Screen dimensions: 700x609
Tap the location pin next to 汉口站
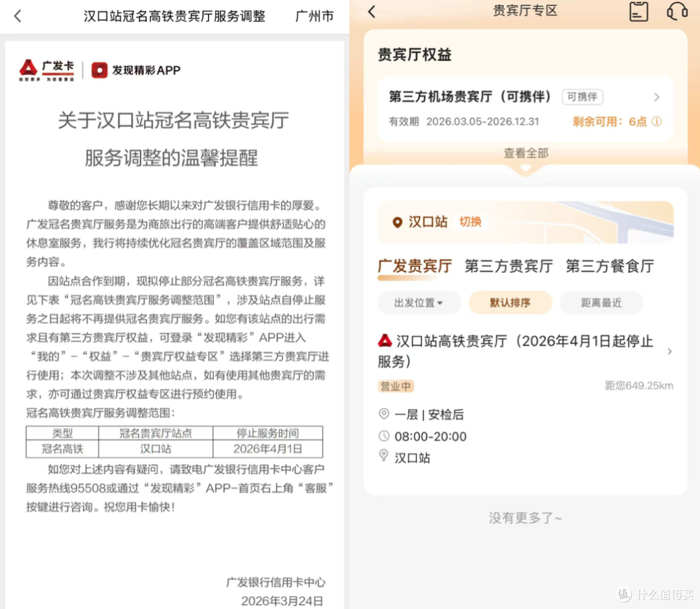[x=397, y=222]
